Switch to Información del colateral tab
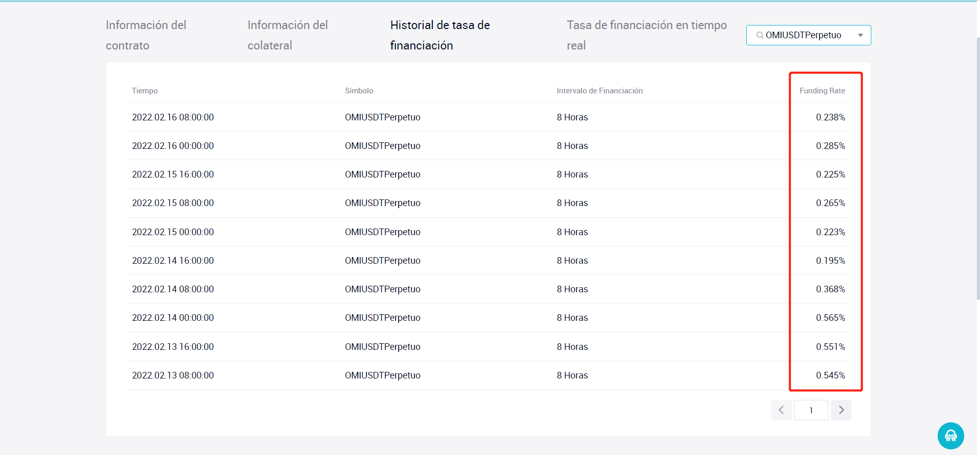 (x=287, y=35)
